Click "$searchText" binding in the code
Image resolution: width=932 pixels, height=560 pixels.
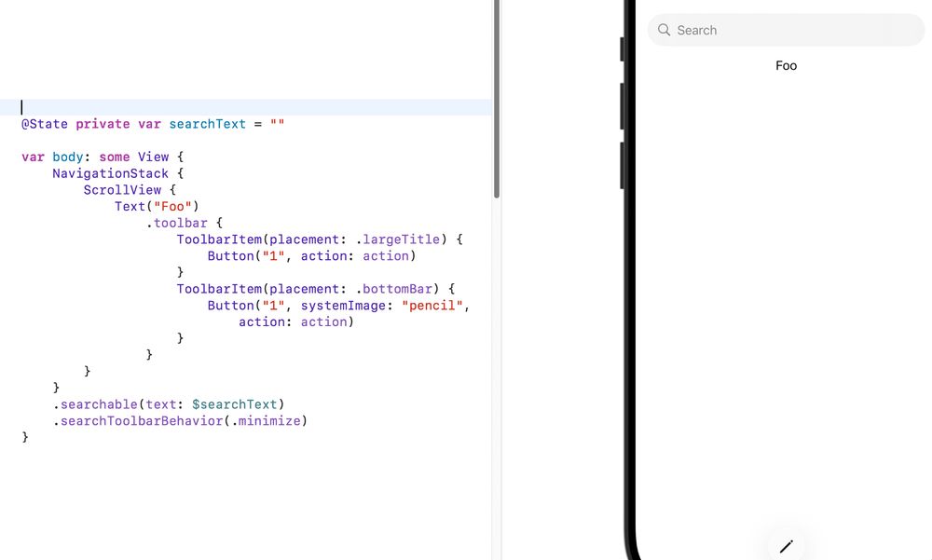tap(234, 404)
